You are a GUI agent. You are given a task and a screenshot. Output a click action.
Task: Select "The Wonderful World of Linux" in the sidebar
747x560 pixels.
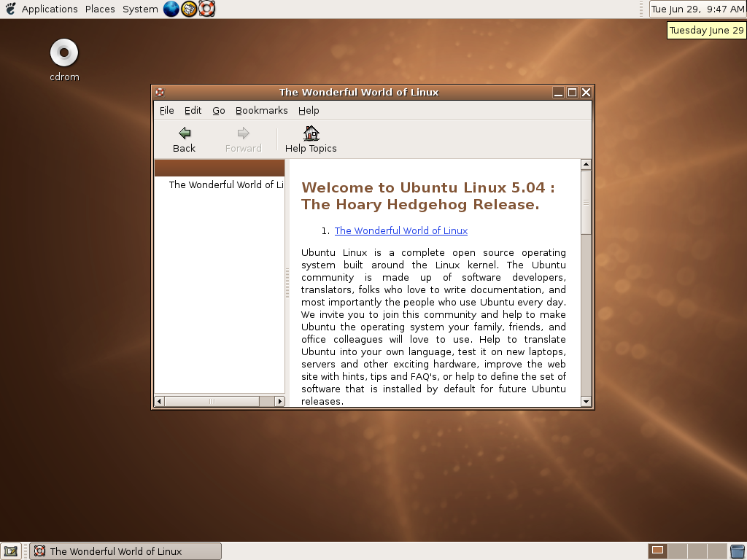226,184
